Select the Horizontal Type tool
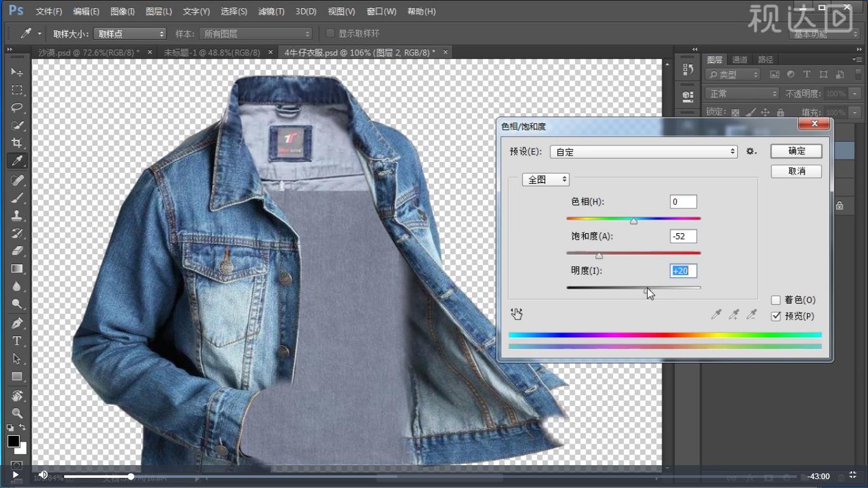 tap(17, 341)
